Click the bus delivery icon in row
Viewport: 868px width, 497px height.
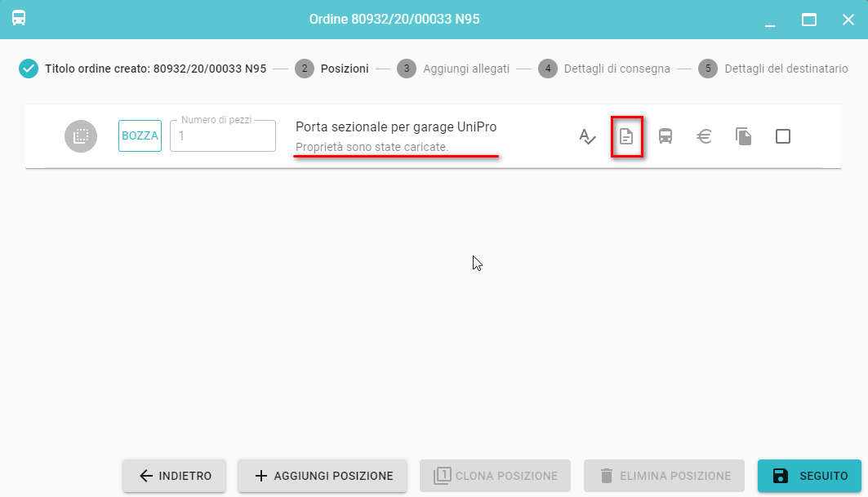click(x=665, y=136)
